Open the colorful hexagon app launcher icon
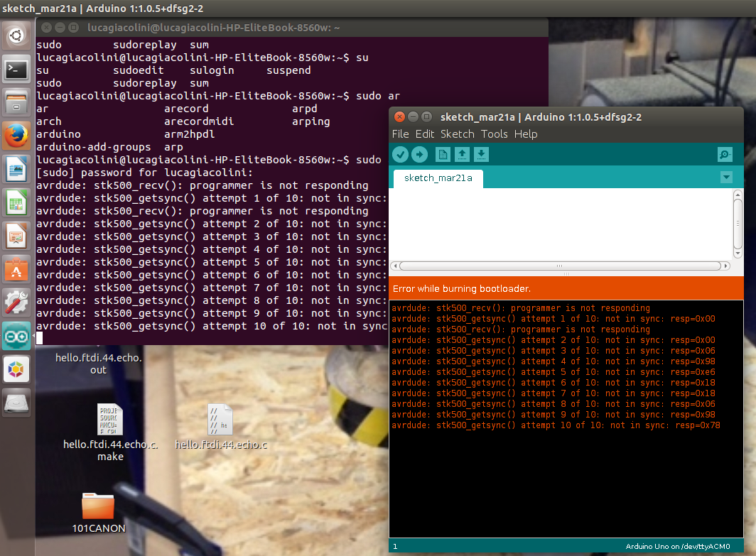The image size is (756, 556). tap(16, 369)
